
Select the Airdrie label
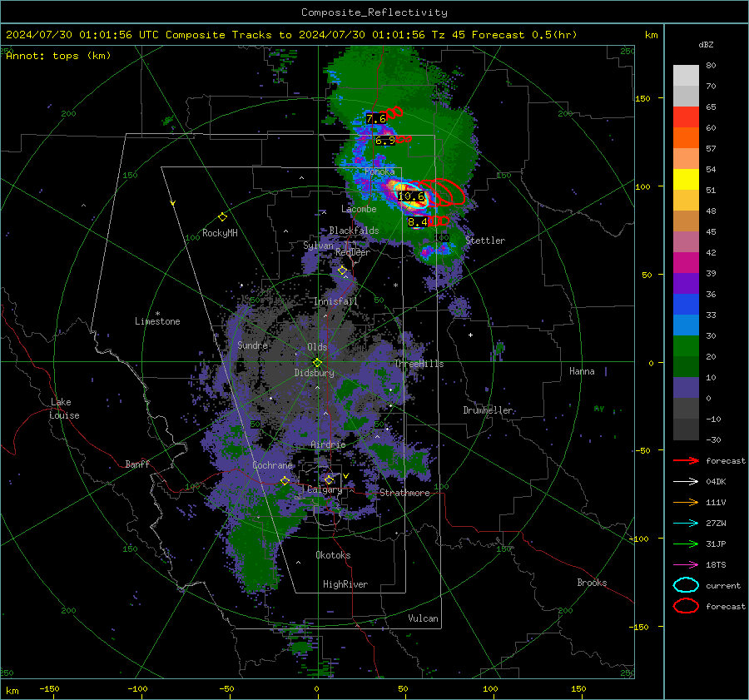[328, 444]
